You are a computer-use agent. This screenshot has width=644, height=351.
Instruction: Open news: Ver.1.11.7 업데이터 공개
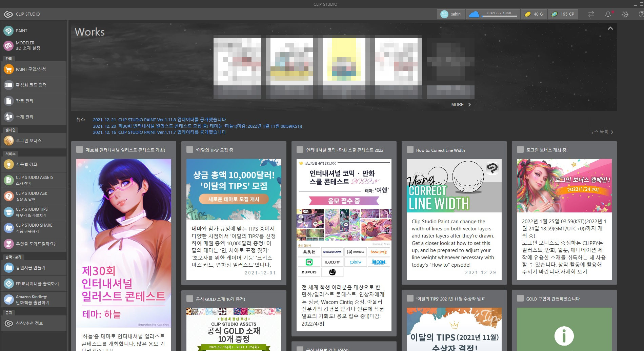(159, 132)
